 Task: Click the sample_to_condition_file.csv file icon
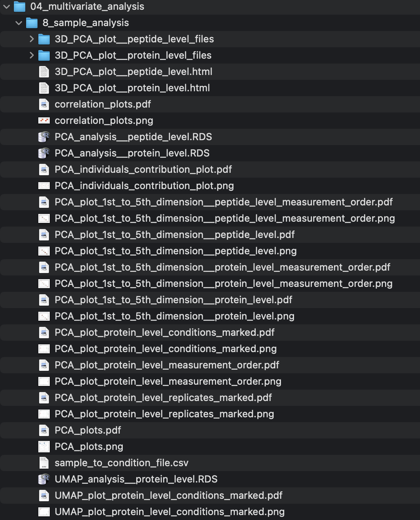44,463
